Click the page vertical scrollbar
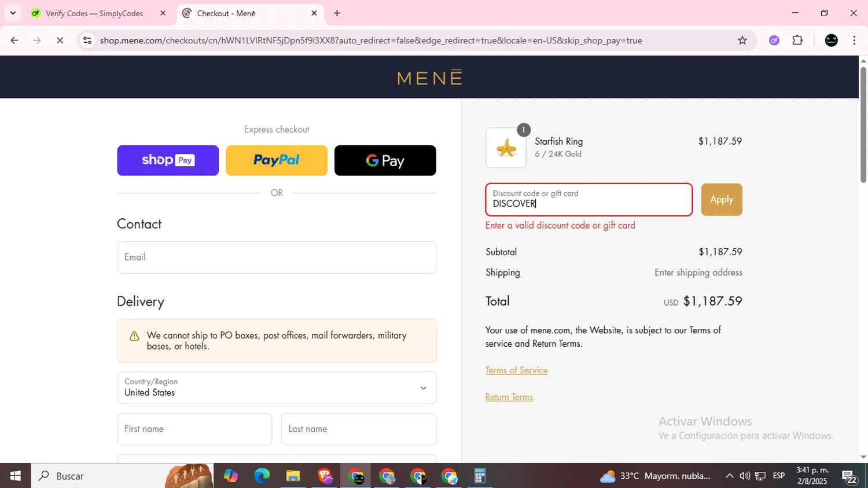 pos(863,124)
